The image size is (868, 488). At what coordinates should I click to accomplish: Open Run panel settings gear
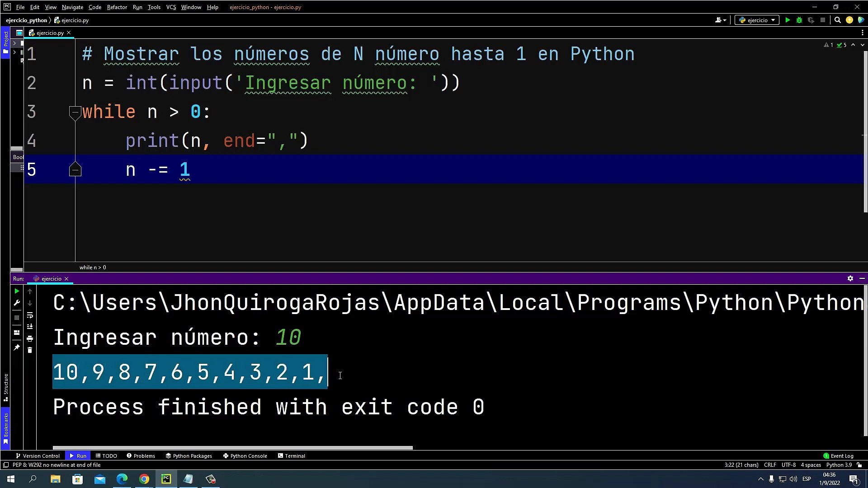(x=850, y=278)
